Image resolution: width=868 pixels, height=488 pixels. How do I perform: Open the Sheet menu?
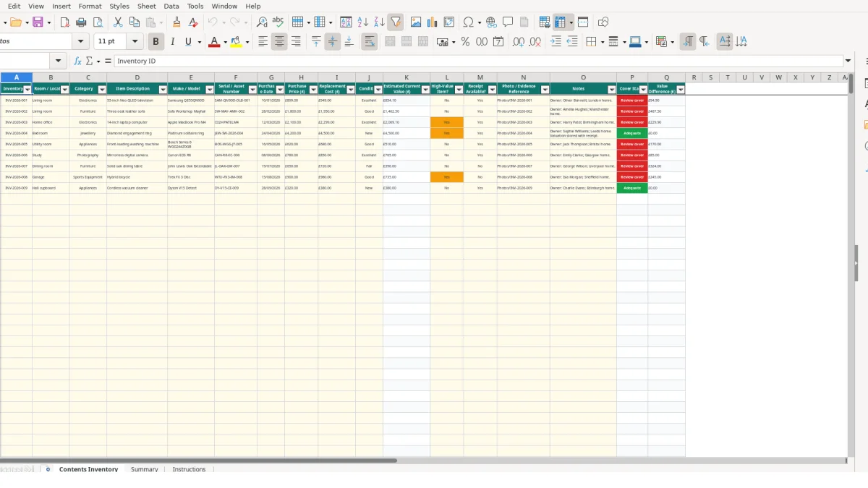tap(147, 6)
